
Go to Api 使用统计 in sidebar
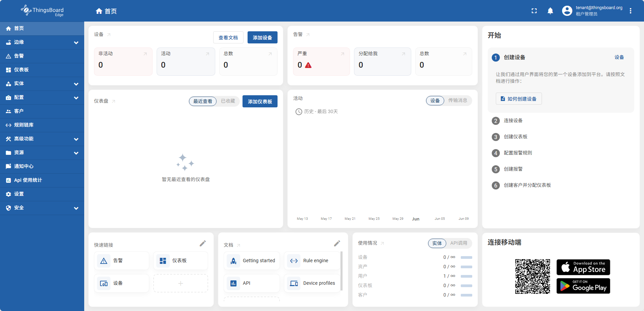[x=28, y=180]
